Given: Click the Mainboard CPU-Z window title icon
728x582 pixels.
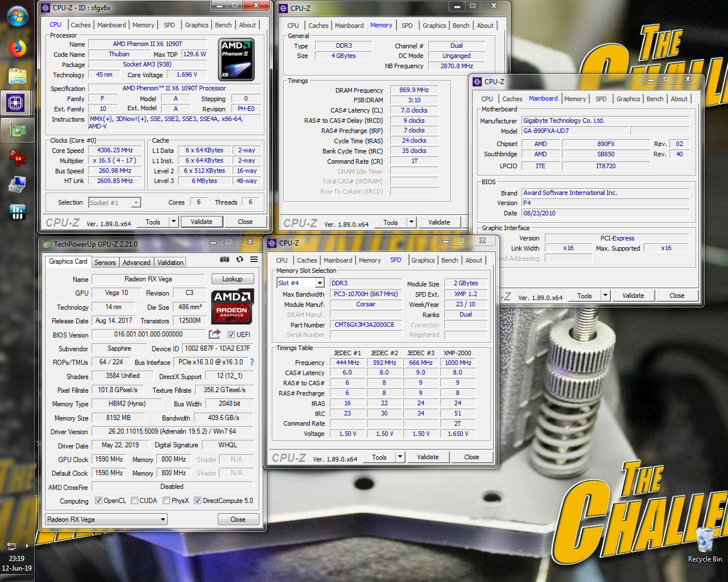Looking at the screenshot, I should [x=478, y=81].
